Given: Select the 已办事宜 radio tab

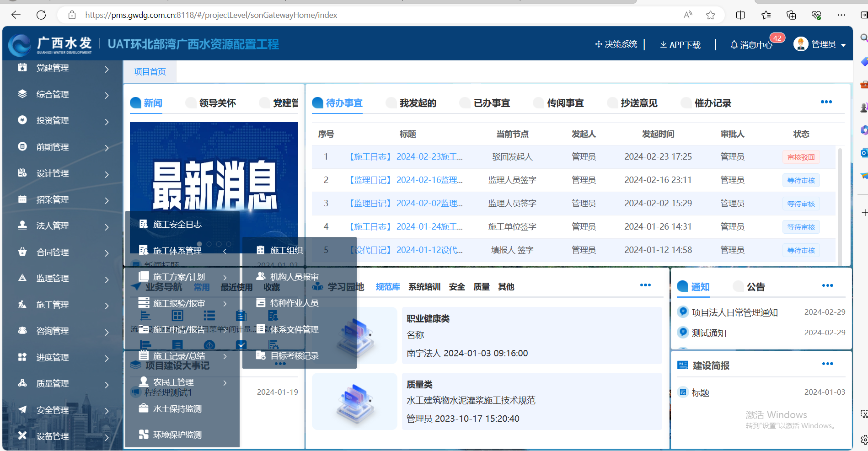Looking at the screenshot, I should [485, 103].
